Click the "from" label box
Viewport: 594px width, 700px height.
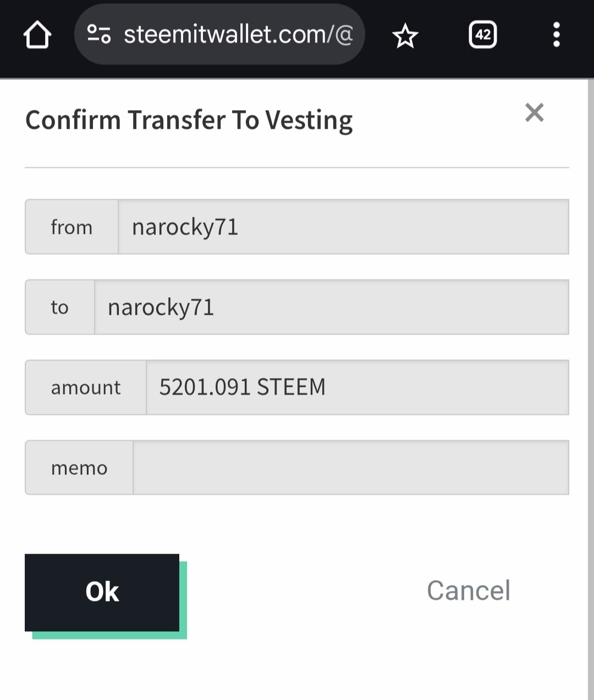coord(71,227)
